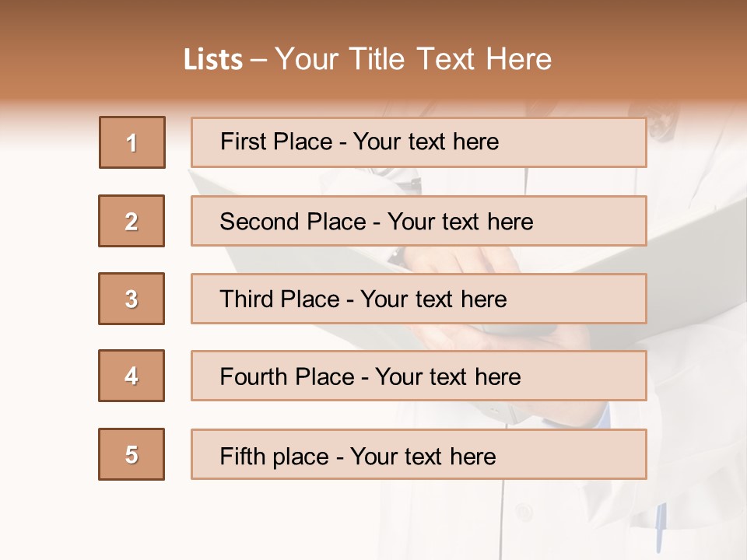747x560 pixels.
Task: Click the Fourth Place text bar
Action: [x=419, y=376]
